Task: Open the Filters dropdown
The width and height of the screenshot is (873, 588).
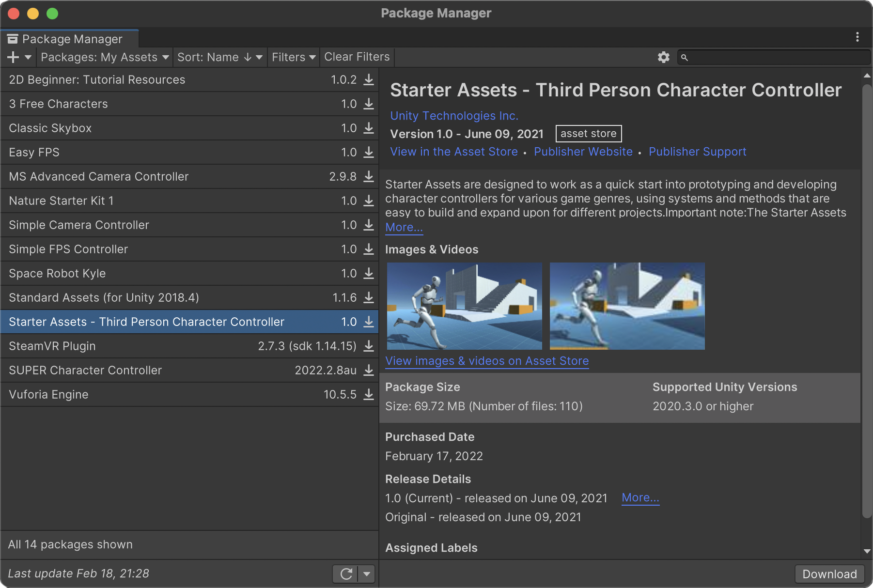Action: (293, 57)
